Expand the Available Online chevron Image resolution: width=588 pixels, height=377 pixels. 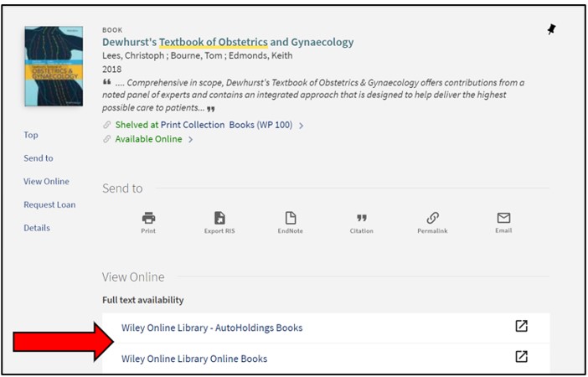pyautogui.click(x=191, y=140)
